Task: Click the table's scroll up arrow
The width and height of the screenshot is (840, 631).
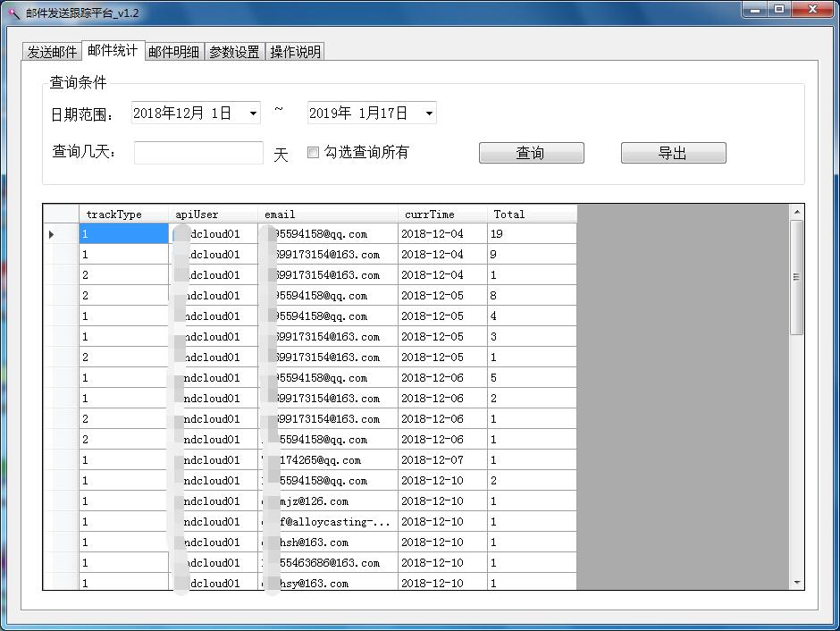Action: 797,212
